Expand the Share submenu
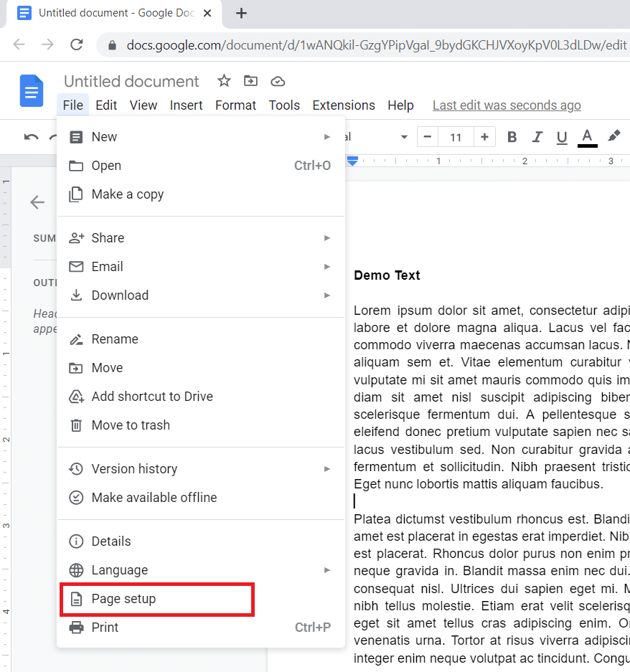Screen dimensions: 630x672 pyautogui.click(x=201, y=238)
